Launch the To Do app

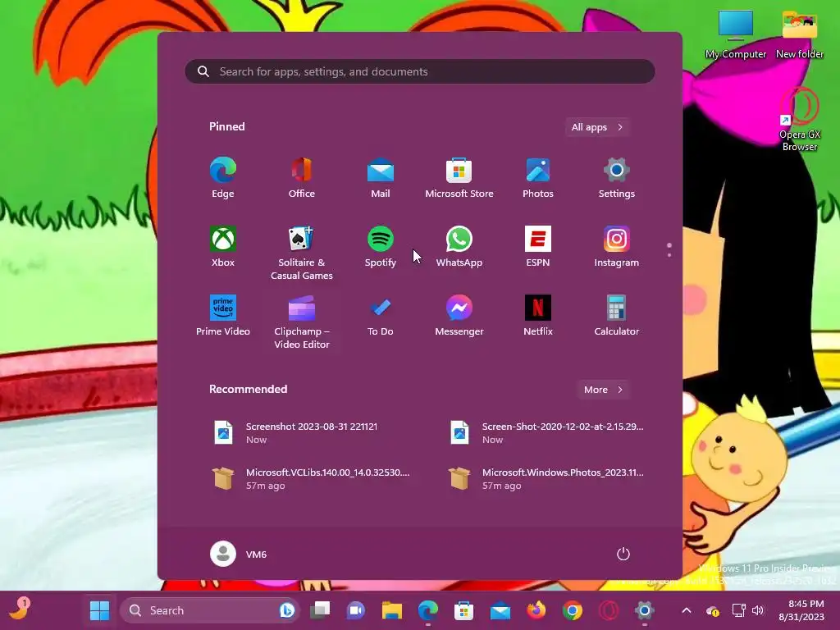click(x=381, y=316)
